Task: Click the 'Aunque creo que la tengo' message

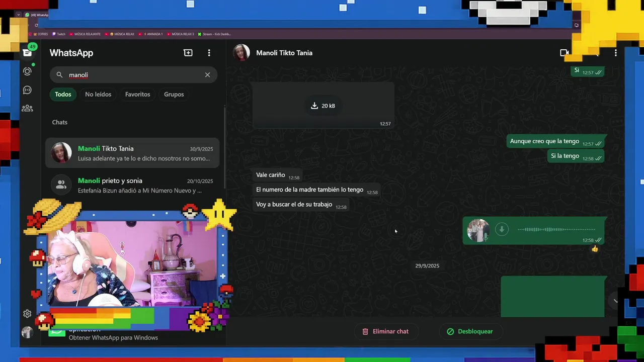Action: (555, 141)
